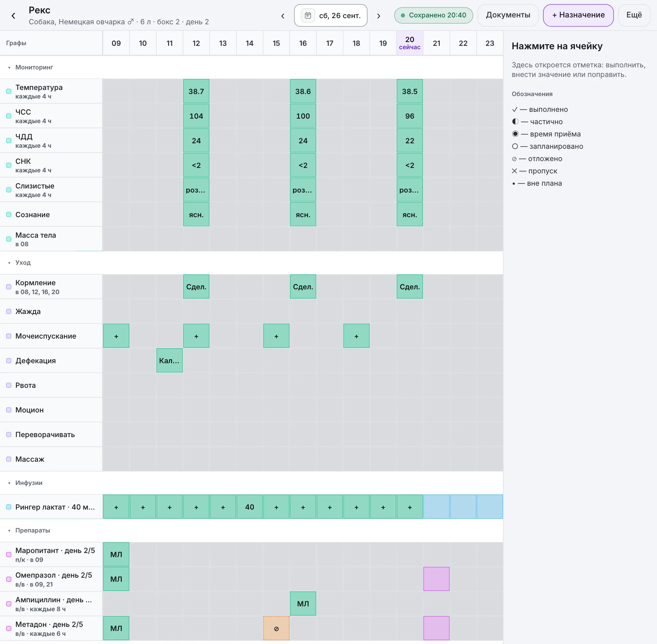Open Рингер лактат plus cell at hour 19

tap(383, 507)
